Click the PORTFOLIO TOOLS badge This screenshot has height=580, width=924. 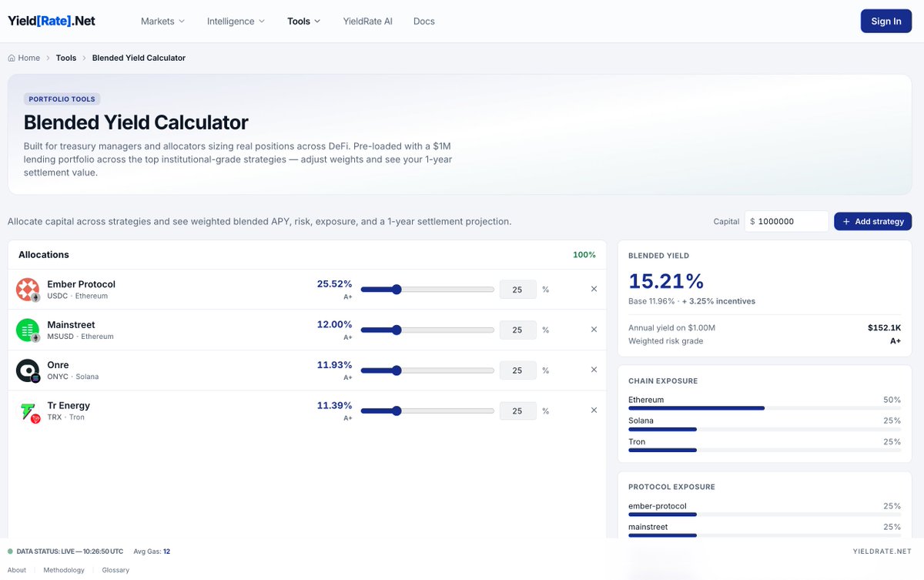pos(62,99)
